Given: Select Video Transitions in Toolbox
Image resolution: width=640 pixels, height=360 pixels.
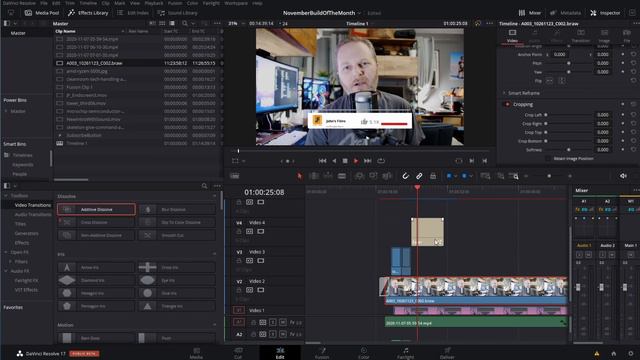Looking at the screenshot, I should pyautogui.click(x=33, y=205).
